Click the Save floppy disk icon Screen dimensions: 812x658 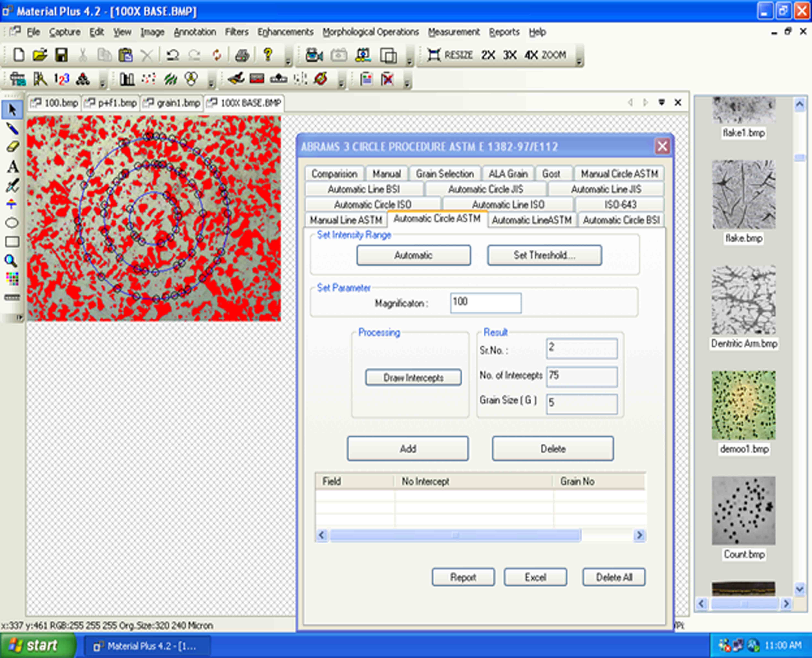61,55
